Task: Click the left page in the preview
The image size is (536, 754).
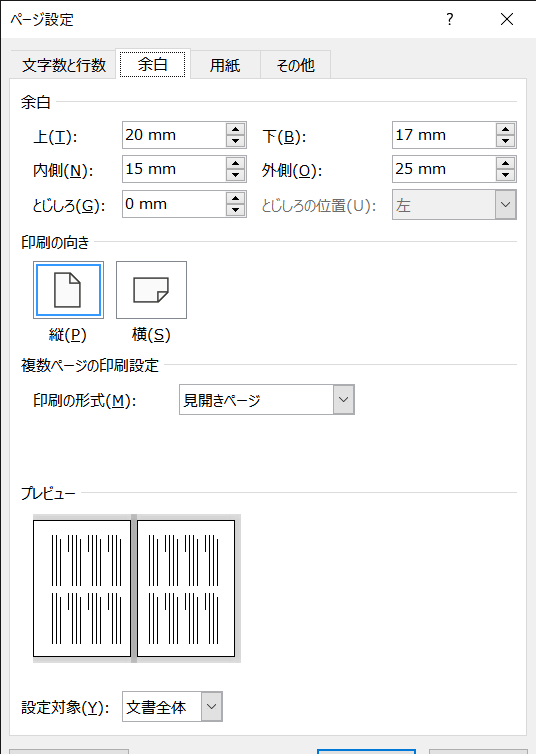Action: click(82, 588)
